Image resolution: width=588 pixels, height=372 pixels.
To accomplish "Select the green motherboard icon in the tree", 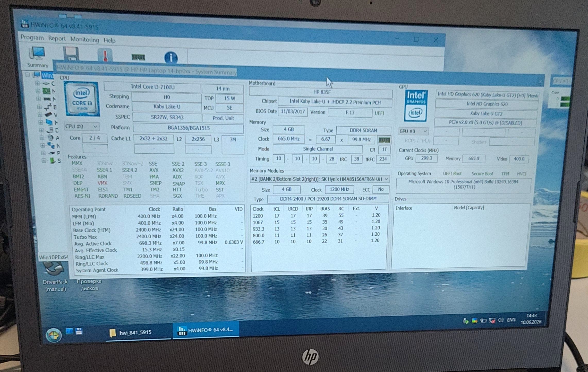I will 46,91.
